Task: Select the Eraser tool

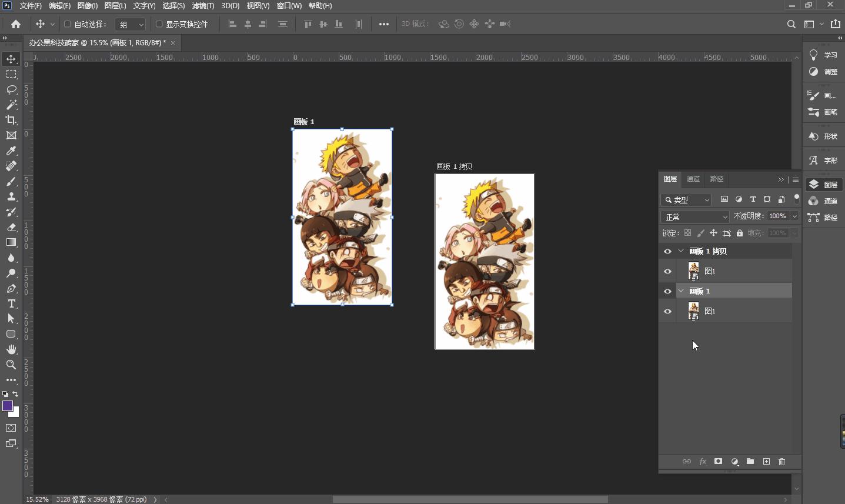Action: 11,227
